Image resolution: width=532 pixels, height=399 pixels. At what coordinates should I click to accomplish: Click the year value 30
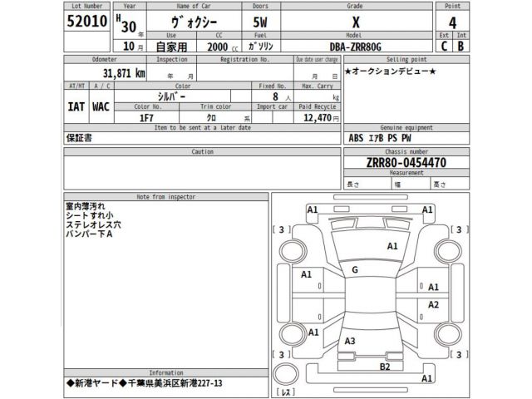129,27
